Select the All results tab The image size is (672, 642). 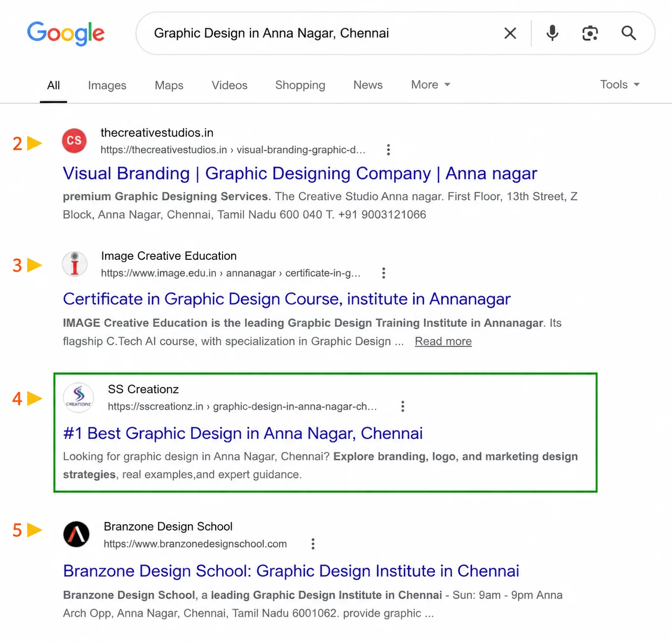53,85
